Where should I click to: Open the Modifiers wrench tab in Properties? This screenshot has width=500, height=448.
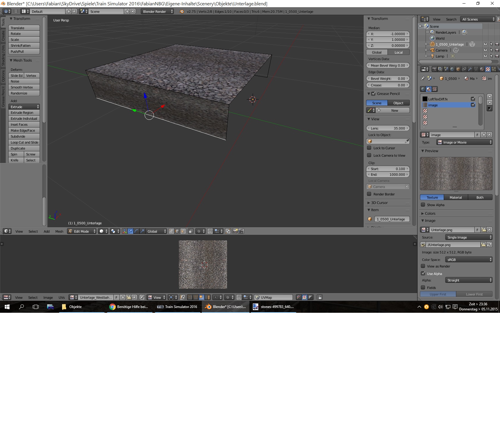pyautogui.click(x=470, y=69)
